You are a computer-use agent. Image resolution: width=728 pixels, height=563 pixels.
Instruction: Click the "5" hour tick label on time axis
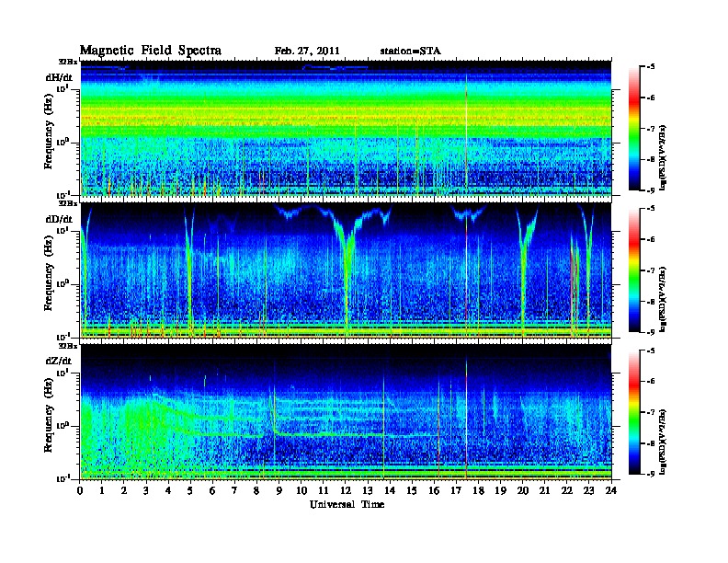click(190, 490)
